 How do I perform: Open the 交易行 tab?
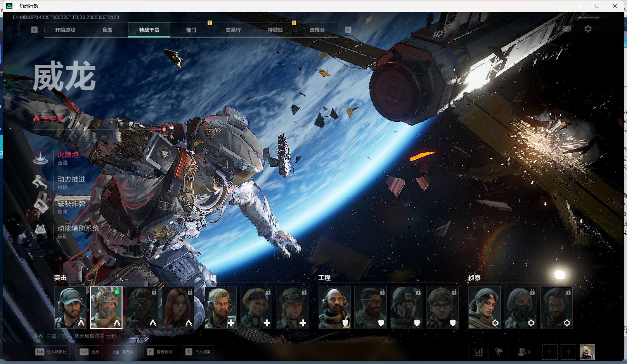point(233,30)
